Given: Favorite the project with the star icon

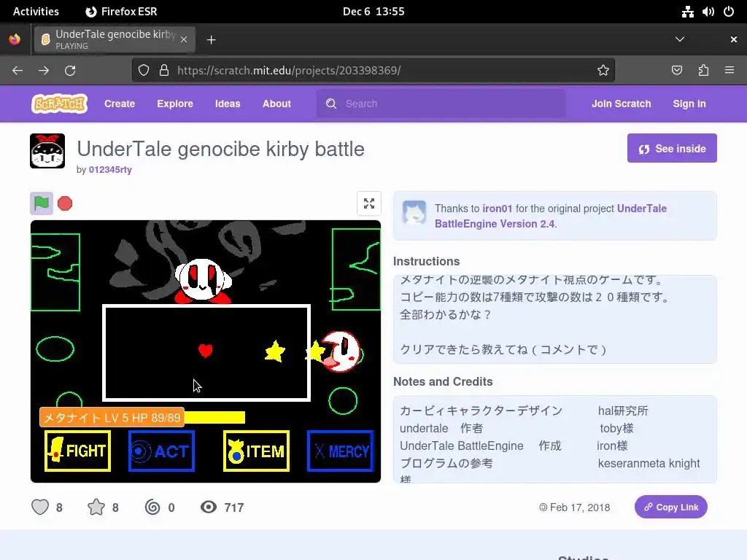Looking at the screenshot, I should point(96,507).
